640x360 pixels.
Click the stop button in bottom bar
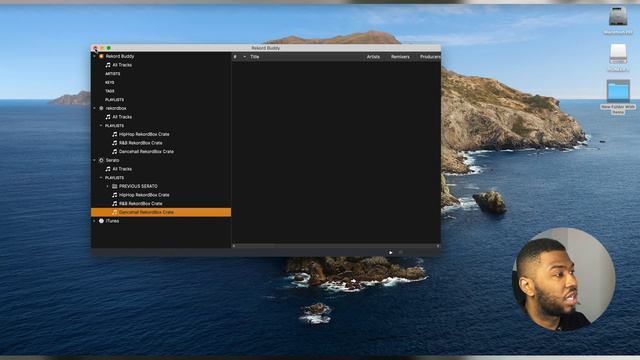point(400,253)
